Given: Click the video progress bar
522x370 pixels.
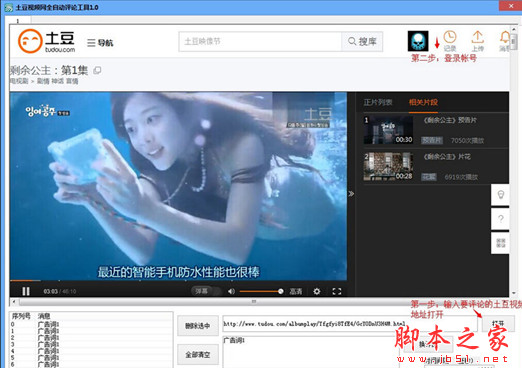Looking at the screenshot, I should (x=178, y=281).
